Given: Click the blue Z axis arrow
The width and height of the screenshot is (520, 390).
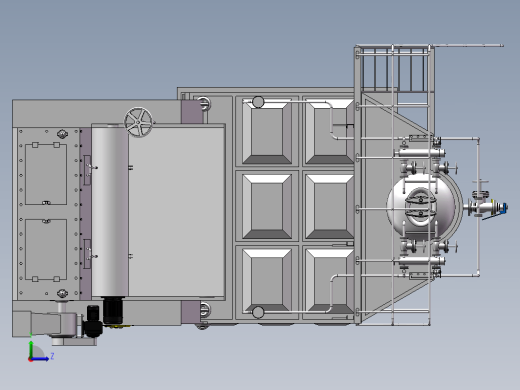Looking at the screenshot, I should click(x=41, y=359).
